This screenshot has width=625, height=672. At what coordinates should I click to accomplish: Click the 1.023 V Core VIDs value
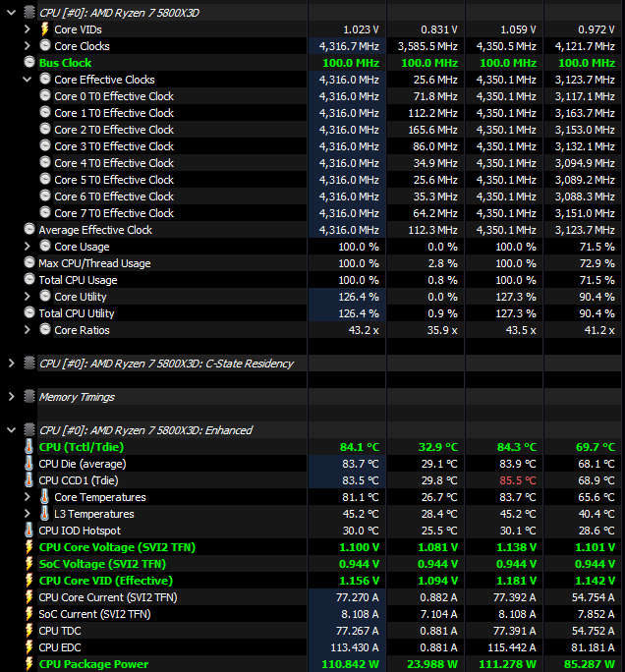pyautogui.click(x=361, y=29)
